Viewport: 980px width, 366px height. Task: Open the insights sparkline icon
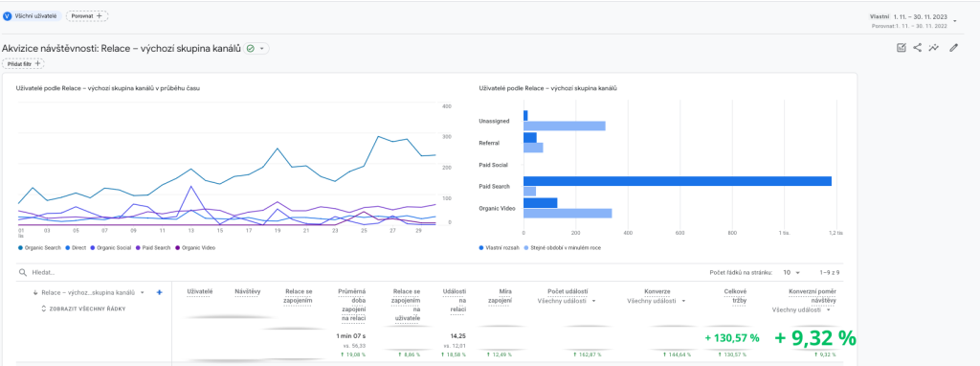point(934,48)
